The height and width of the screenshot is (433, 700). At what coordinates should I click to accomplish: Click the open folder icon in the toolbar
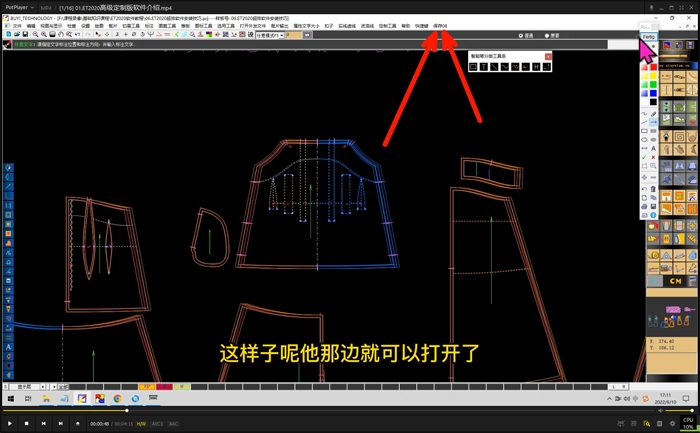(17, 34)
